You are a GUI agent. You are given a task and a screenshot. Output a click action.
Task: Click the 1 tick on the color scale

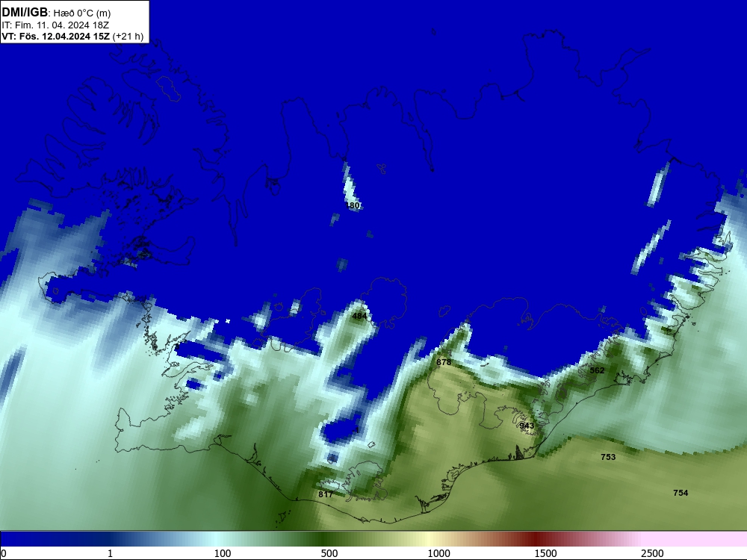pyautogui.click(x=110, y=553)
